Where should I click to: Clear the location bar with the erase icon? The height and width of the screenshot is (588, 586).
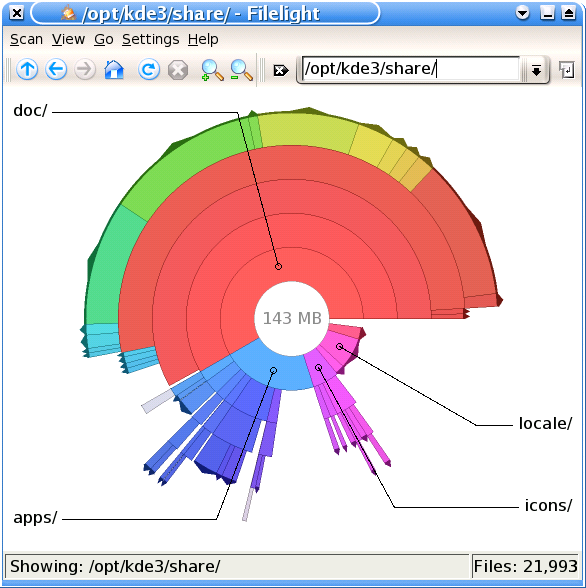point(280,70)
